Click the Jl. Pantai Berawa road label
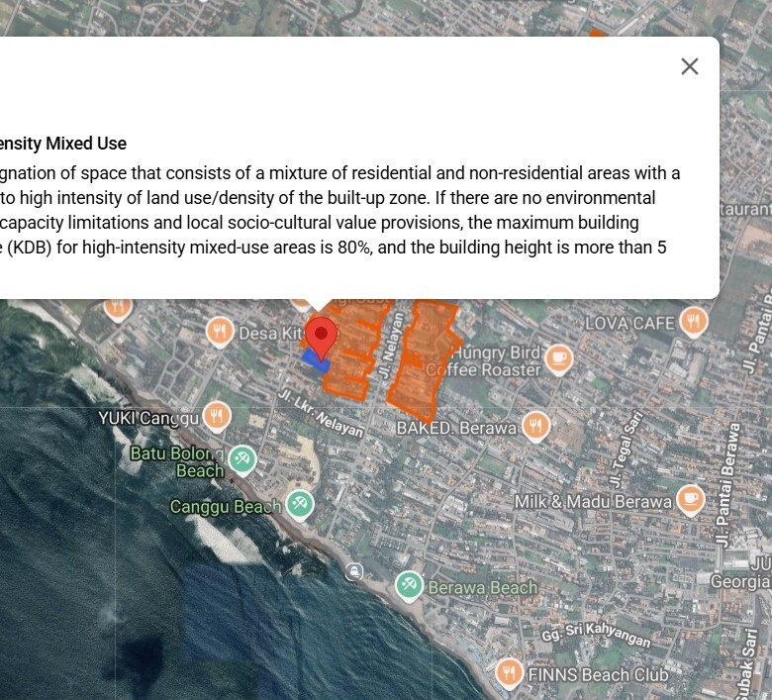The height and width of the screenshot is (700, 772). tap(728, 485)
